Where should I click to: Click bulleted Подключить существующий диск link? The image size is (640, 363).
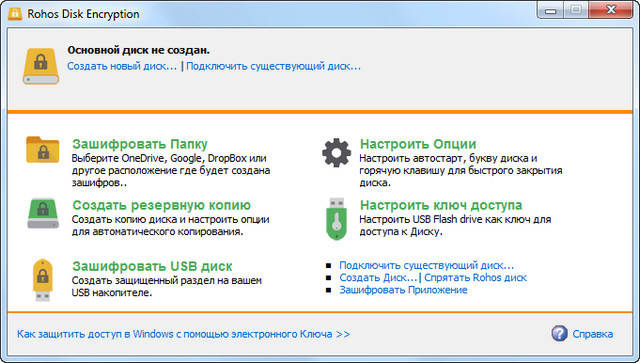[427, 265]
